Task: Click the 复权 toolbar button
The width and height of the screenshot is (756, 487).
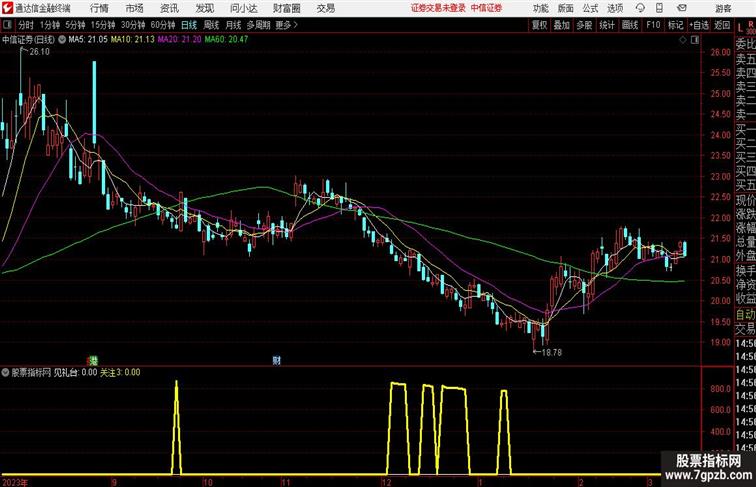Action: 540,25
